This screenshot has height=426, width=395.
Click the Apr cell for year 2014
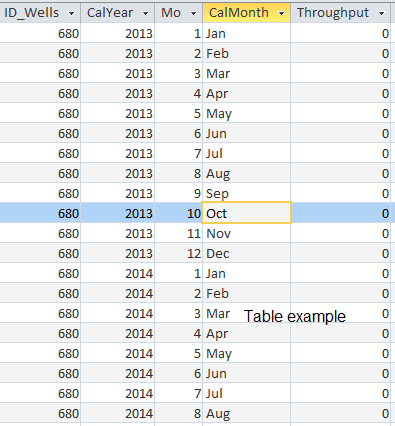pyautogui.click(x=247, y=333)
